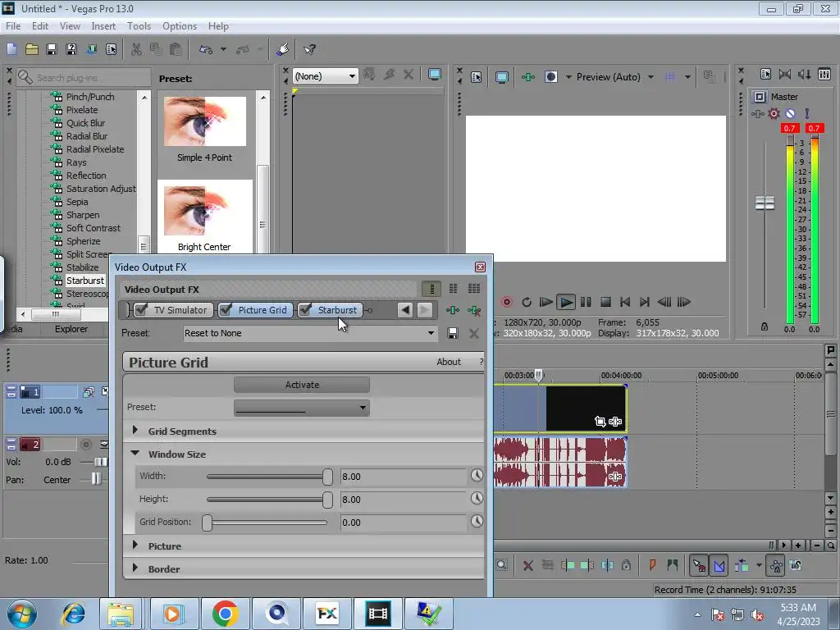Switch to Explorer tab
840x630 pixels.
click(x=71, y=329)
